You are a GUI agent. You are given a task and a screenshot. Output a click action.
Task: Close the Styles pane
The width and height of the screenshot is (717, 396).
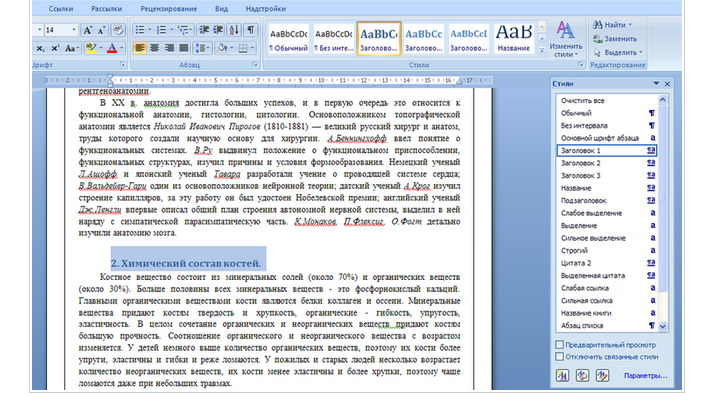tap(667, 84)
